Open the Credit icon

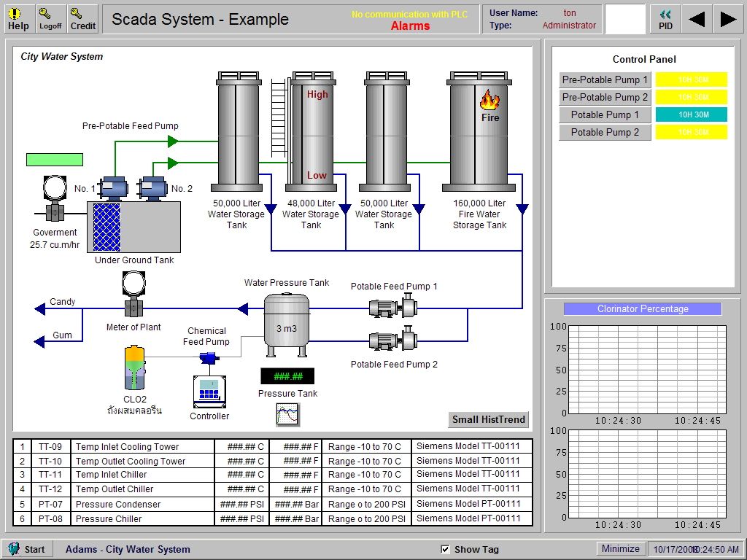pyautogui.click(x=82, y=17)
